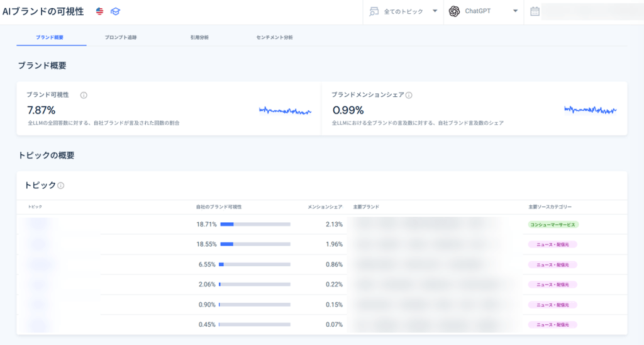Click the US flag icon beside the title
Viewport: 644px width, 345px height.
click(x=99, y=11)
